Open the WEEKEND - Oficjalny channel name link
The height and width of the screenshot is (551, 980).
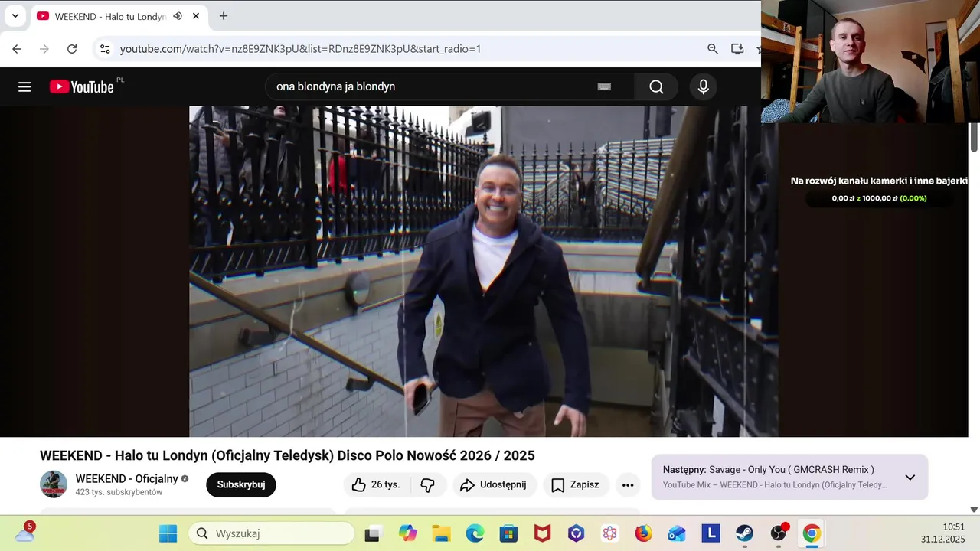pos(126,479)
